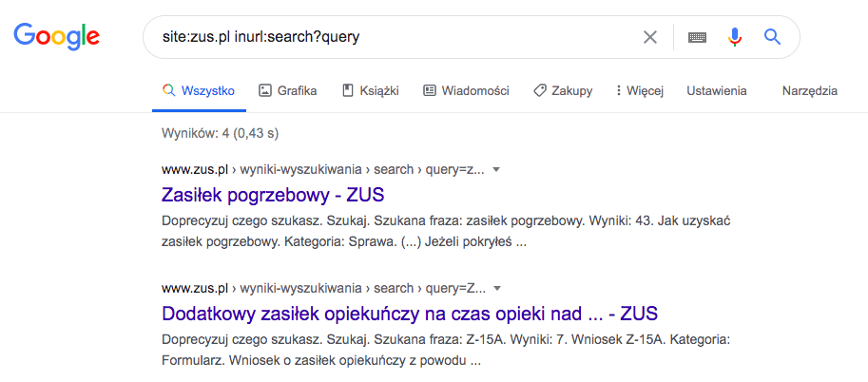Open Narzędzia search tools
Viewport: 868px width, 382px height.
click(809, 91)
